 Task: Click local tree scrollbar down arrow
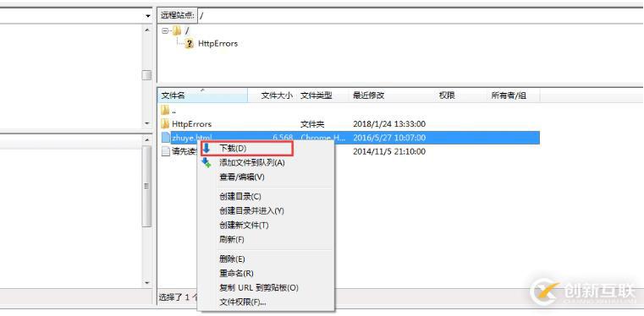[x=147, y=123]
